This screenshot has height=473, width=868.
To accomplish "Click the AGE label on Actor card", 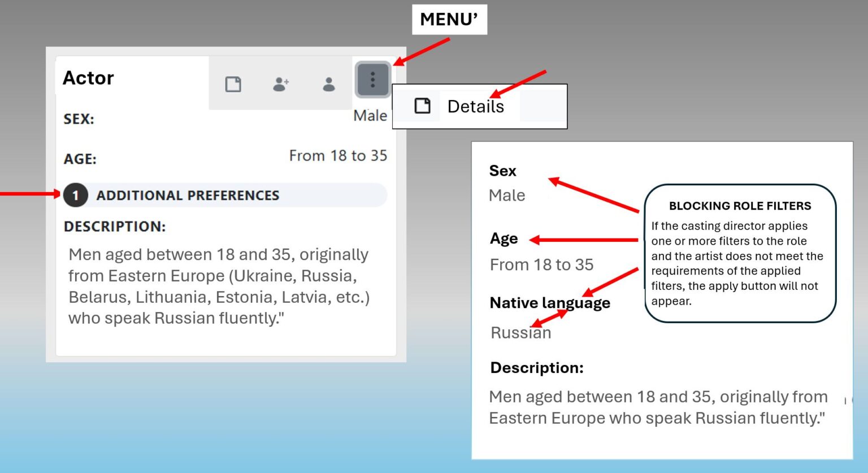I will tap(80, 159).
